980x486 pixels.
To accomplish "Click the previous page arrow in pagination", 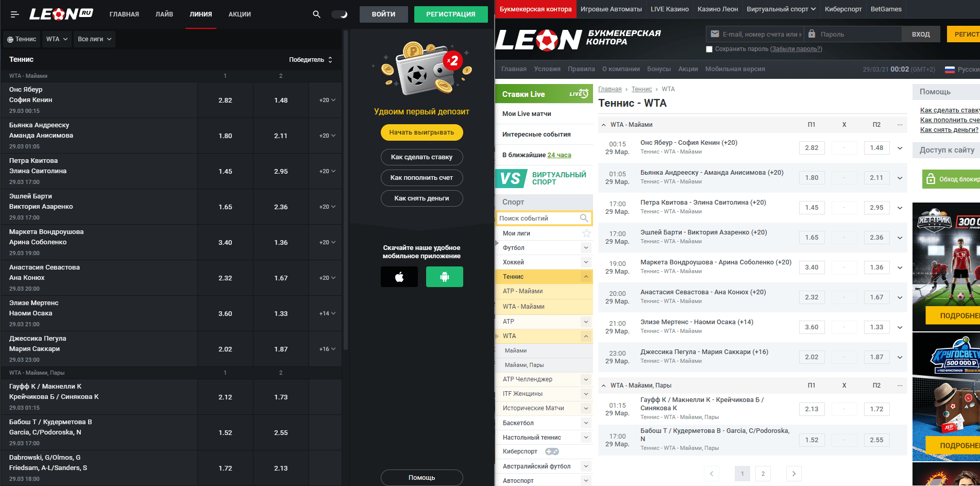I will (x=712, y=474).
